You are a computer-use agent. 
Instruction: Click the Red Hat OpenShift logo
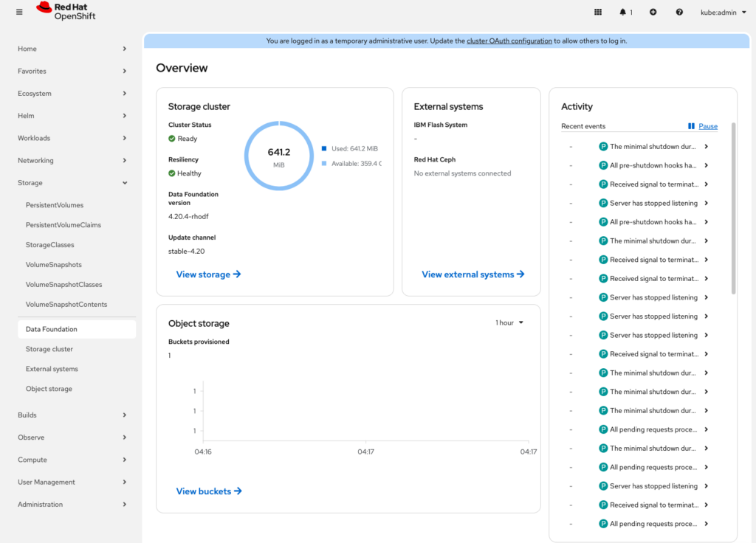pos(65,11)
